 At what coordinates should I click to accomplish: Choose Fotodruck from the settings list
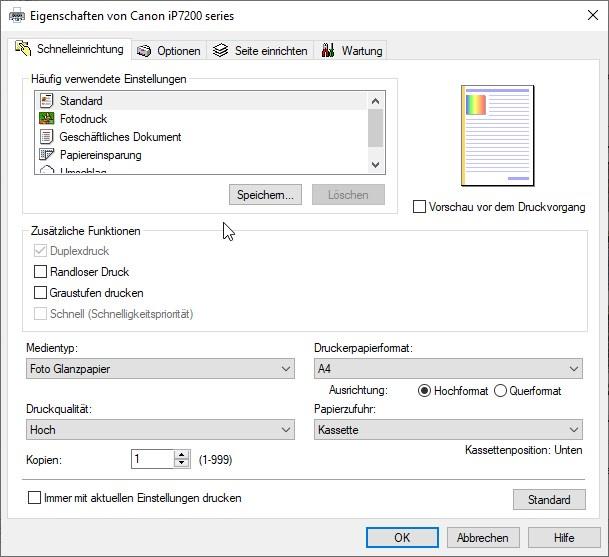point(200,118)
